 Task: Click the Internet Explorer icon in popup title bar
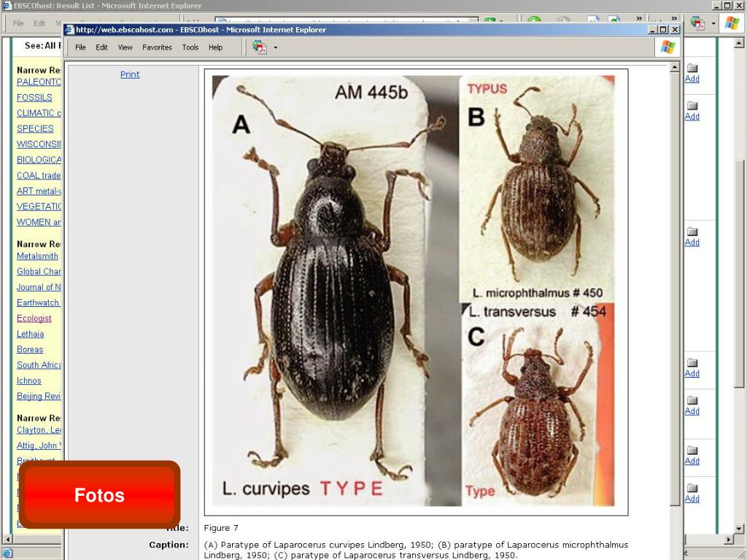70,29
